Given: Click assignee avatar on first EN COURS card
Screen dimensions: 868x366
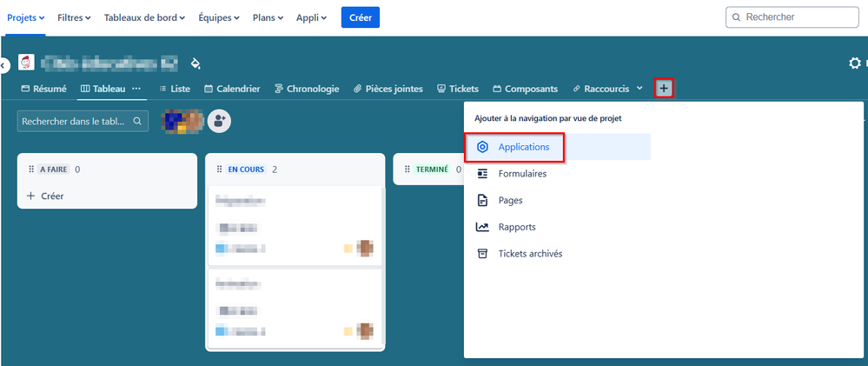Looking at the screenshot, I should coord(365,248).
